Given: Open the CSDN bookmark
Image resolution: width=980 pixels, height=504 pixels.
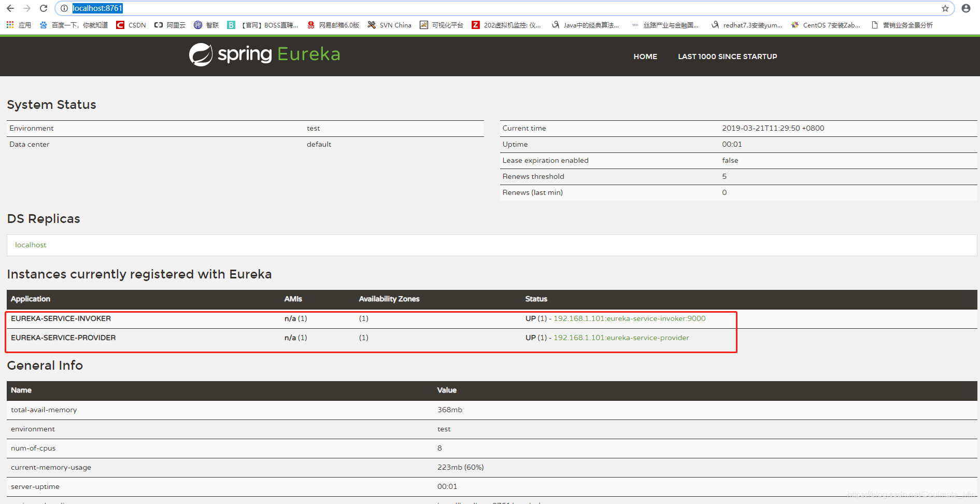Looking at the screenshot, I should [x=131, y=25].
